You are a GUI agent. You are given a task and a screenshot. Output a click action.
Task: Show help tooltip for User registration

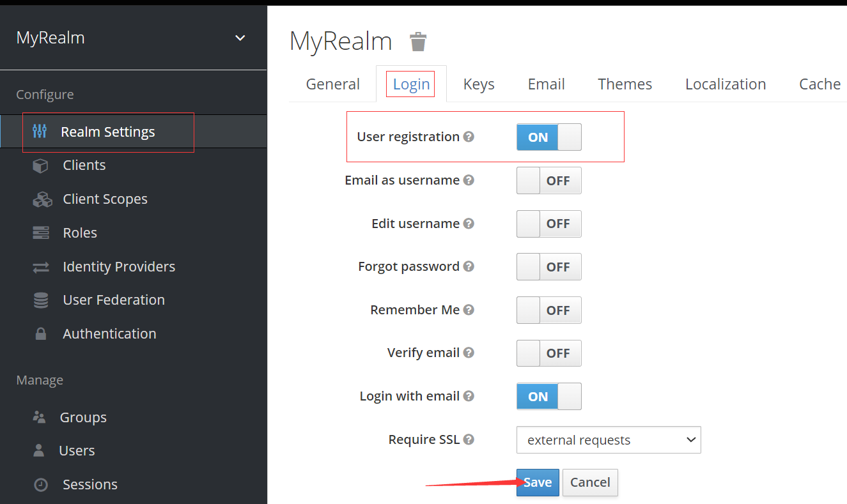tap(469, 137)
